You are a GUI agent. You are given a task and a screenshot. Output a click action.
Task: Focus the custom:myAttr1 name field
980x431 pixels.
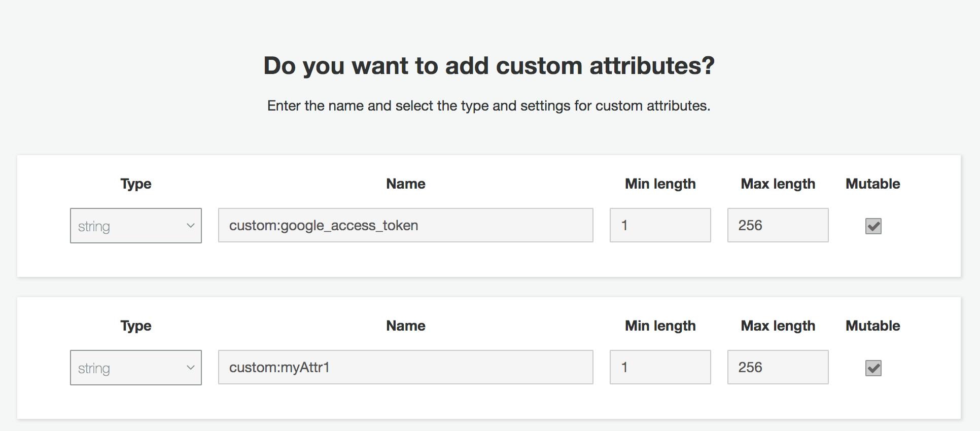click(405, 367)
